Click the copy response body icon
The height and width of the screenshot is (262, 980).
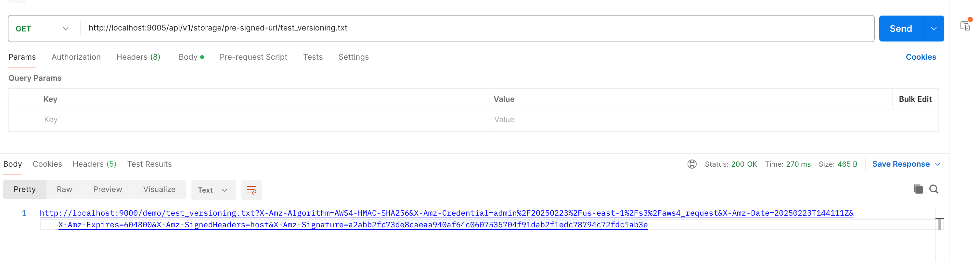click(918, 189)
